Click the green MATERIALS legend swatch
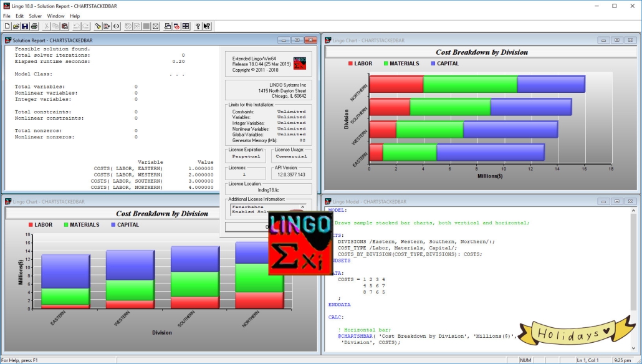The image size is (642, 364). click(x=385, y=64)
